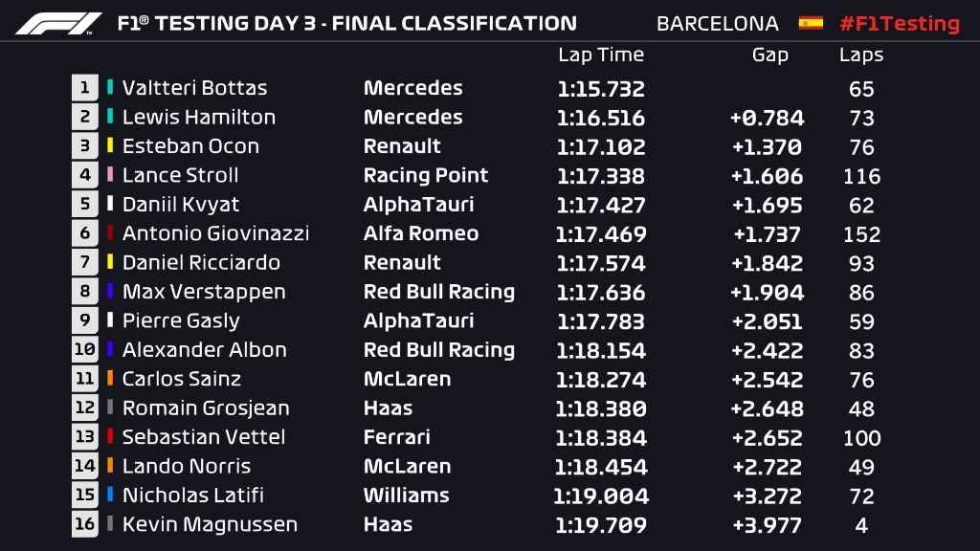The image size is (980, 551).
Task: Click the yellow Renault bar beside Ocon
Action: [110, 145]
